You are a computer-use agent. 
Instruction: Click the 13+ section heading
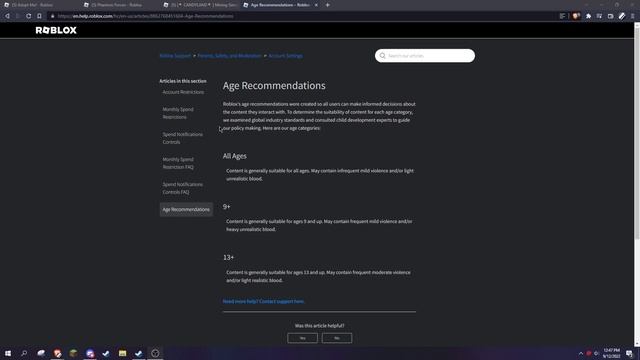coord(229,258)
